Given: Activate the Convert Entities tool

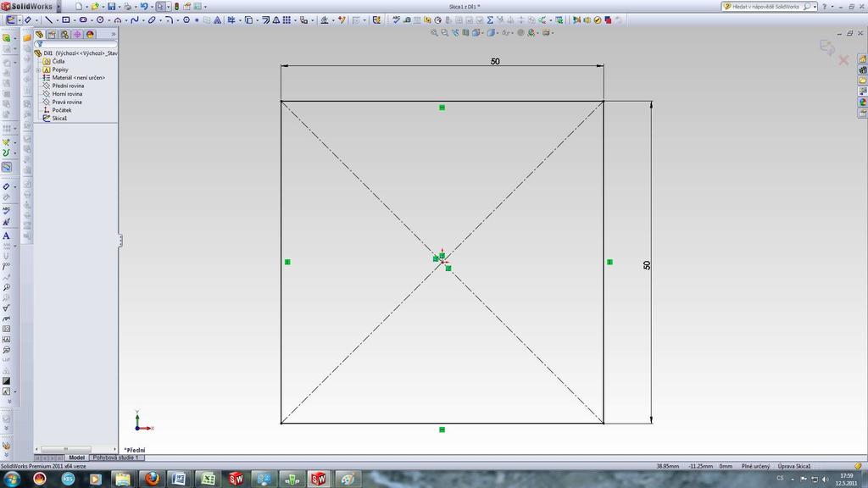Looking at the screenshot, I should 248,20.
